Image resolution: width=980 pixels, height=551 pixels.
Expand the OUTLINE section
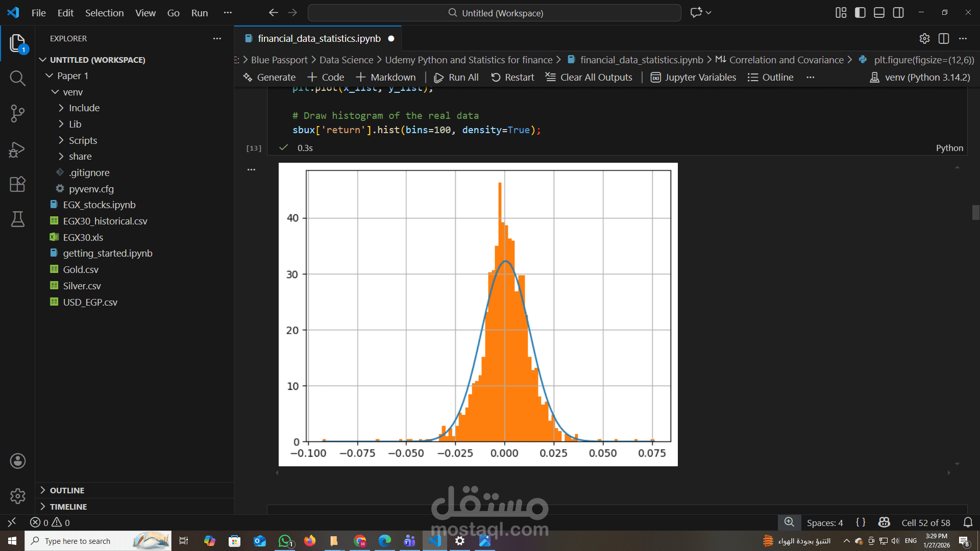pos(67,490)
